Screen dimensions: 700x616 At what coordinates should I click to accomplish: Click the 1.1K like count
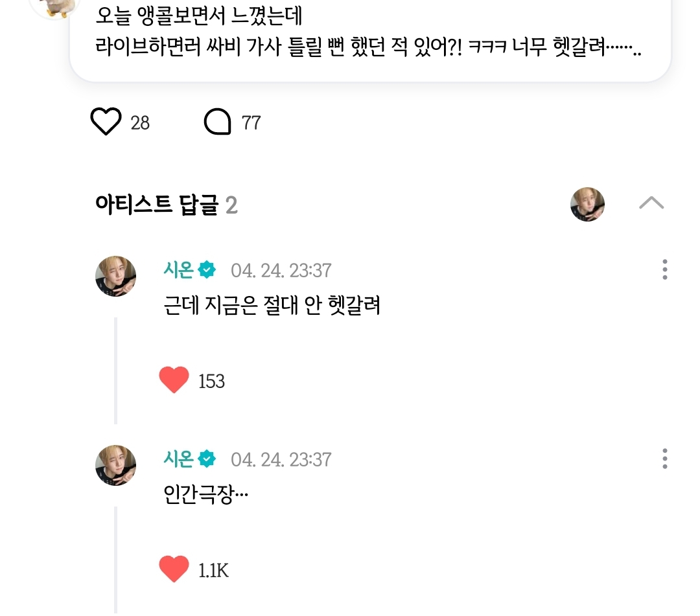[213, 571]
